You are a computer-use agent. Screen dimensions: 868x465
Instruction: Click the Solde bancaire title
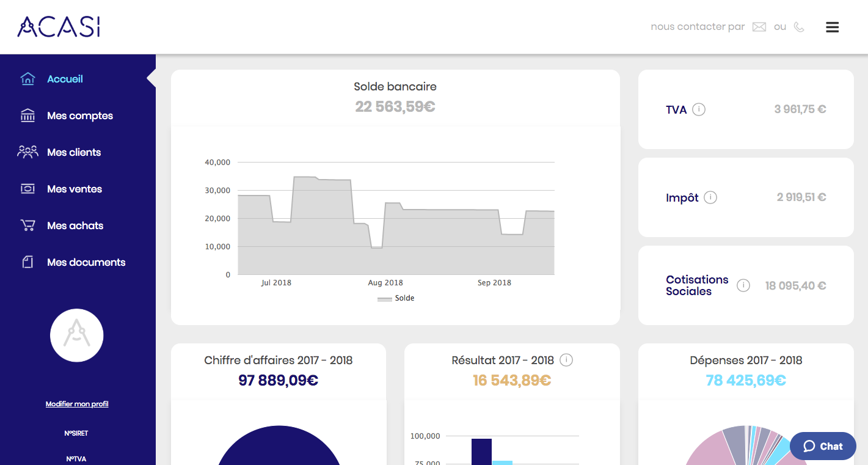click(x=395, y=86)
